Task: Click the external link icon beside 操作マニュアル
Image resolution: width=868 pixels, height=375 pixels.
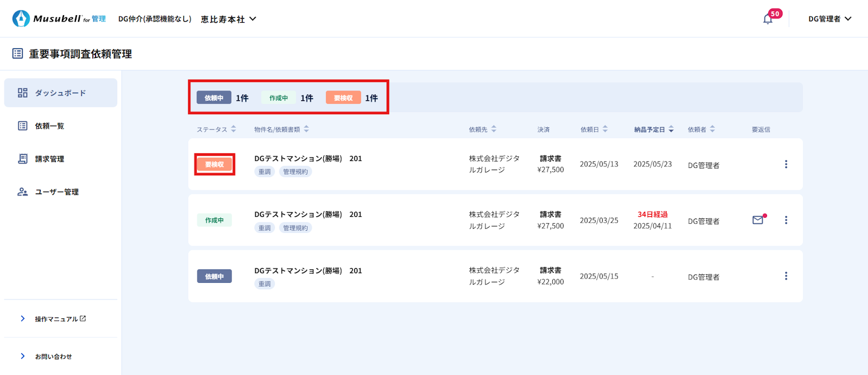Action: 83,319
